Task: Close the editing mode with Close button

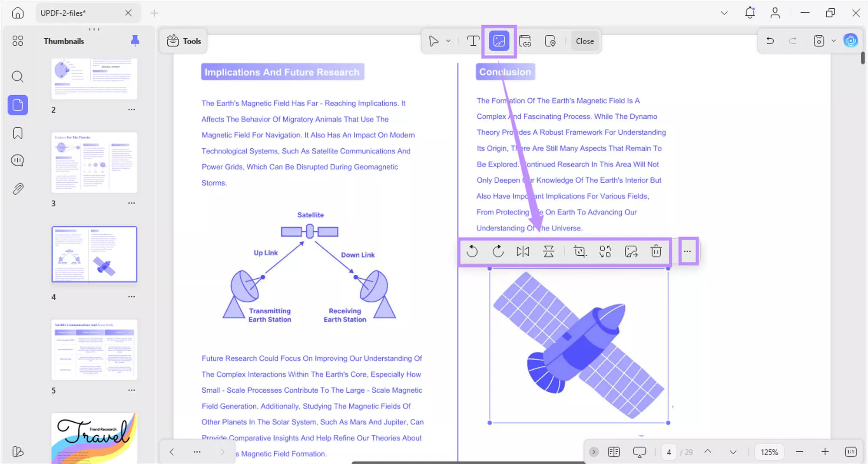Action: point(584,40)
